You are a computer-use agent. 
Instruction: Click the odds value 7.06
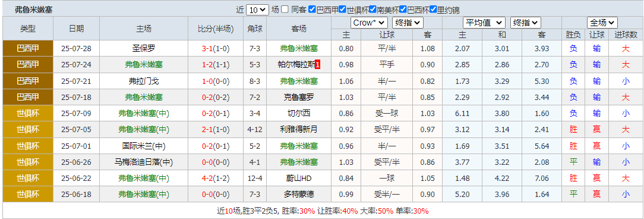[x=542, y=179]
